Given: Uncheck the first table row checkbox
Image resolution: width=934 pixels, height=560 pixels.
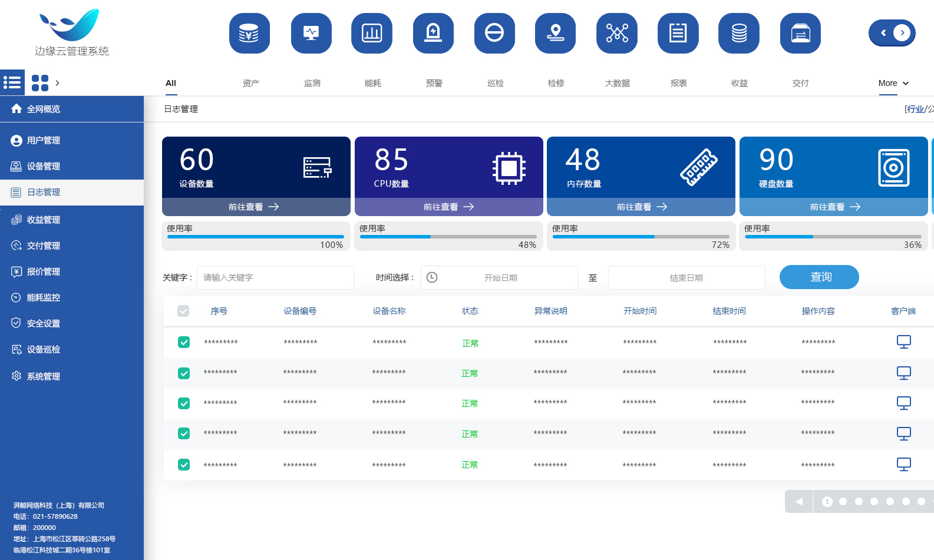Looking at the screenshot, I should [184, 342].
